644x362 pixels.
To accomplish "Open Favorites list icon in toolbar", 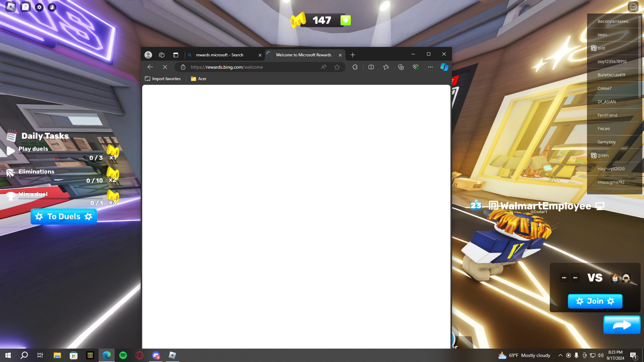I will coord(386,67).
